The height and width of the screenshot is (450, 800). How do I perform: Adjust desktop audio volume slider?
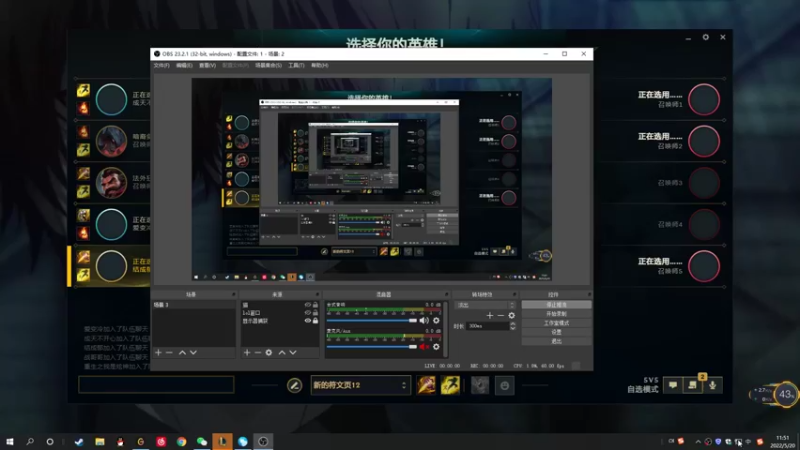coord(372,320)
